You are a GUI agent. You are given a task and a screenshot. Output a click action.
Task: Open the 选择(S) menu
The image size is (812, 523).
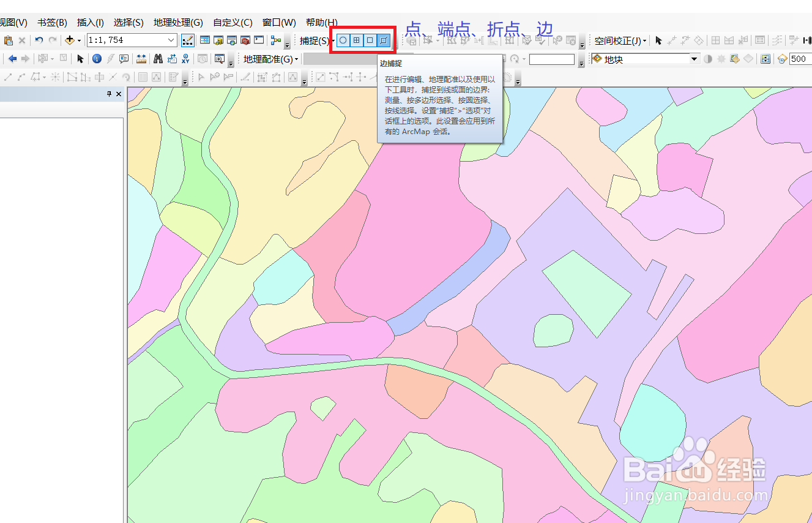tap(128, 22)
